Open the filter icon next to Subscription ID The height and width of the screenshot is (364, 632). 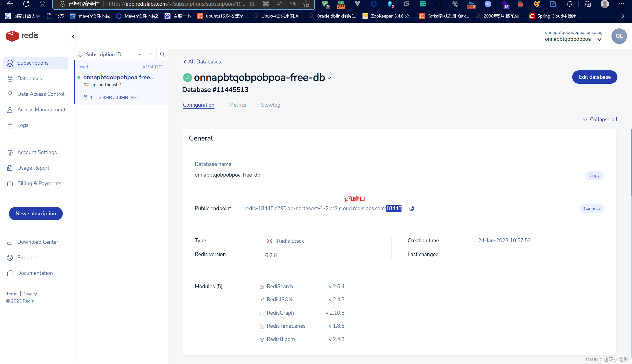[150, 55]
